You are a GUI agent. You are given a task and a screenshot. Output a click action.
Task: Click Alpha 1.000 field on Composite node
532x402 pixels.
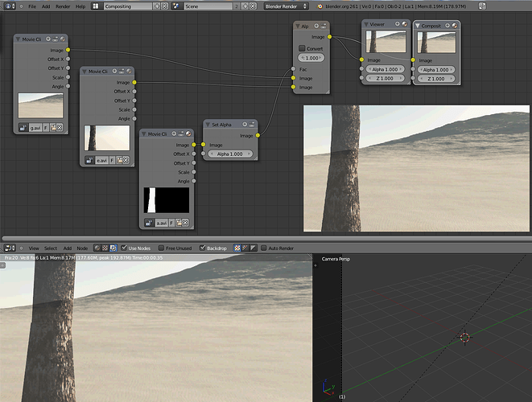(436, 69)
